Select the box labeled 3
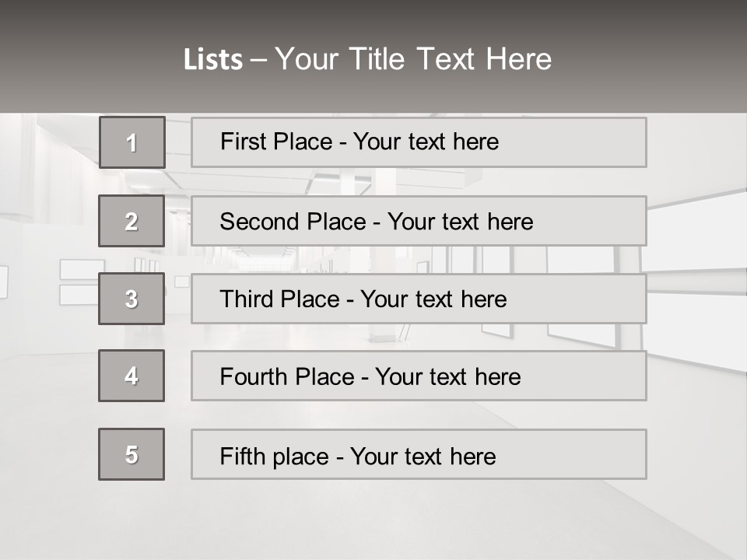This screenshot has height=560, width=747. pyautogui.click(x=132, y=299)
